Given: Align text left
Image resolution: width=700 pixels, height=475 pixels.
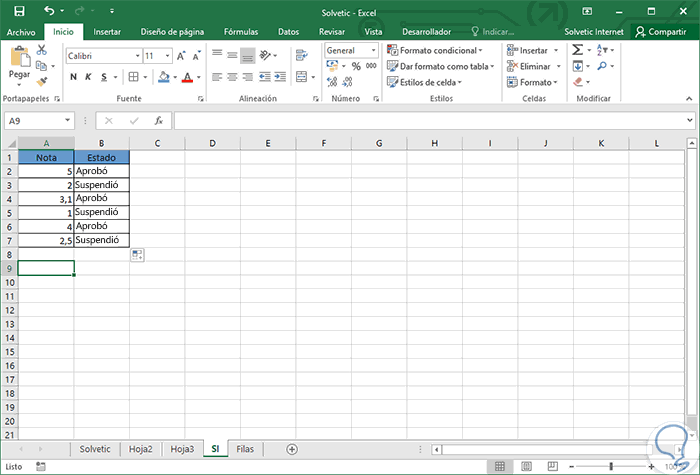Looking at the screenshot, I should point(217,77).
